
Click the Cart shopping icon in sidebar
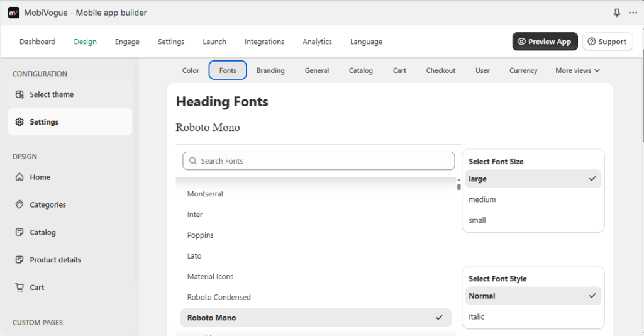[x=19, y=287]
